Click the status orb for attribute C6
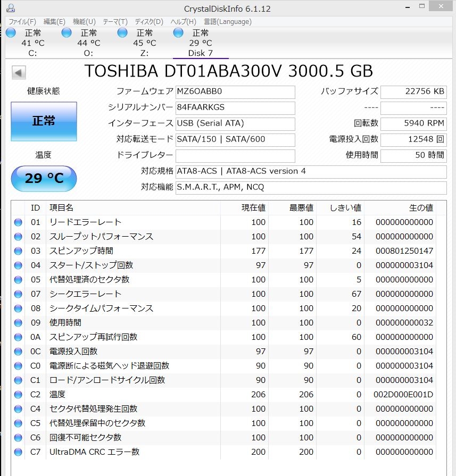This screenshot has height=476, width=456. [18, 438]
